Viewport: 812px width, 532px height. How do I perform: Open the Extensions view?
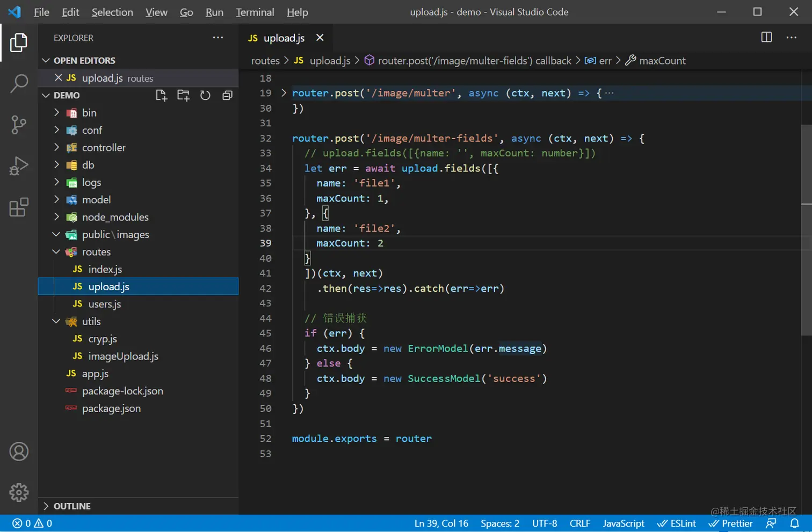coord(19,207)
